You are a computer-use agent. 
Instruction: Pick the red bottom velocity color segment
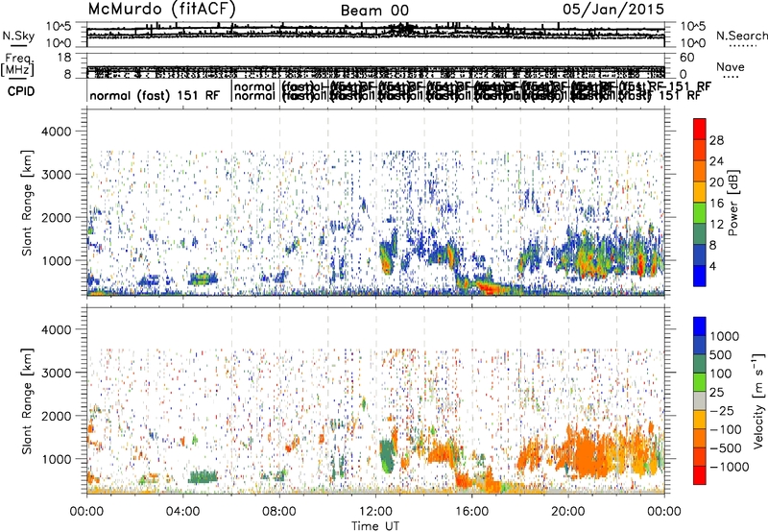coord(700,475)
